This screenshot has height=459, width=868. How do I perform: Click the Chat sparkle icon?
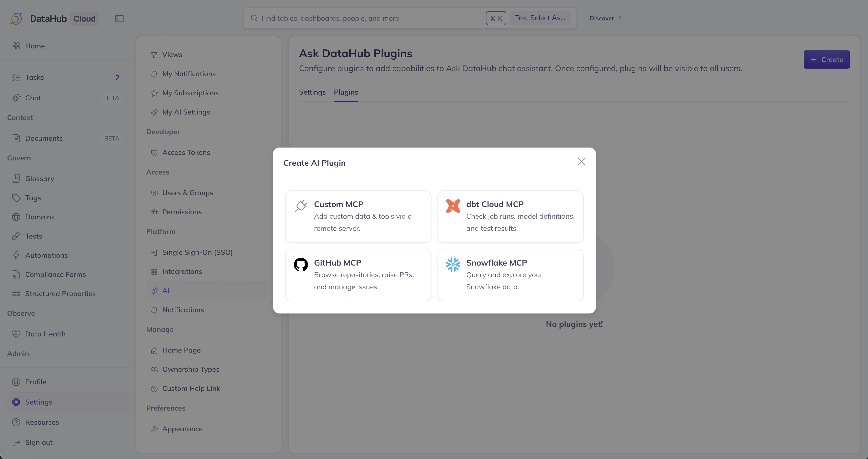pyautogui.click(x=16, y=98)
